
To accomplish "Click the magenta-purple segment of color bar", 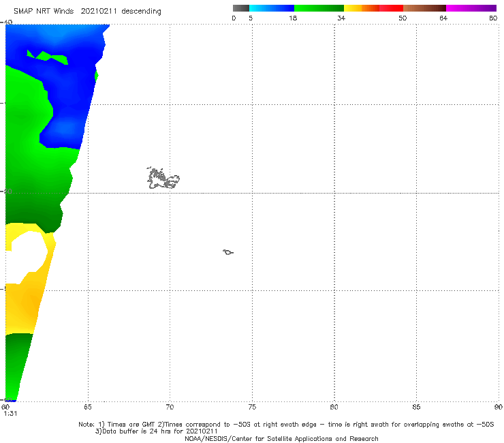I will (x=471, y=8).
